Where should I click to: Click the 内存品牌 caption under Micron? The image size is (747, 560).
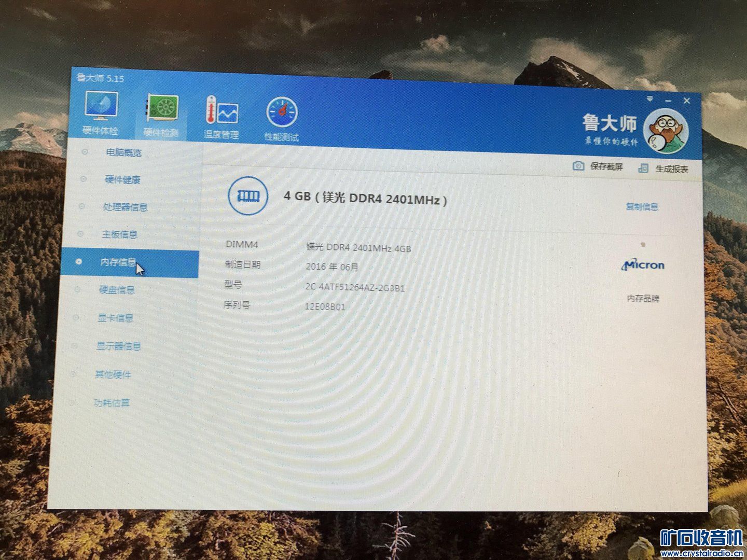click(x=643, y=299)
